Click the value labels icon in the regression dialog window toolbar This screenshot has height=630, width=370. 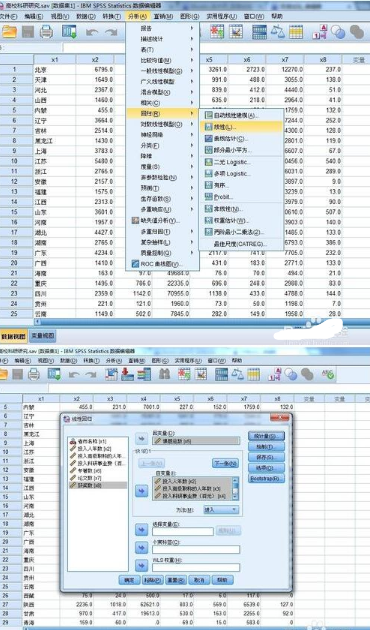275,374
